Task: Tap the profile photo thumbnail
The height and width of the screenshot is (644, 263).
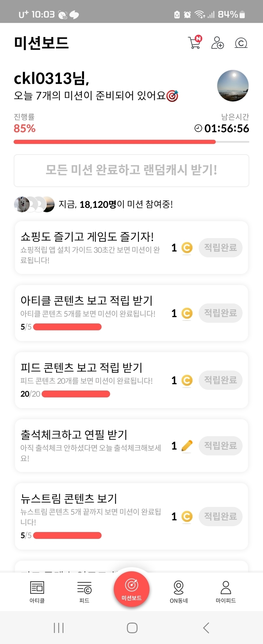Action: 233,86
